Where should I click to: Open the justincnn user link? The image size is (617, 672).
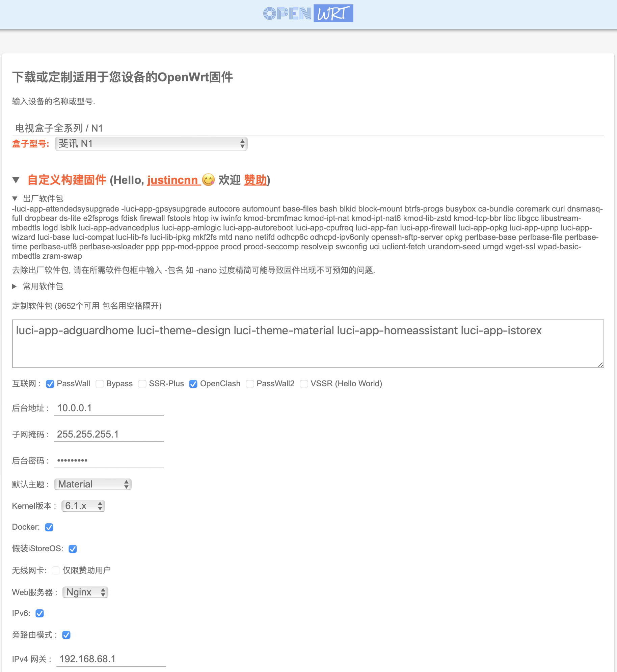172,180
